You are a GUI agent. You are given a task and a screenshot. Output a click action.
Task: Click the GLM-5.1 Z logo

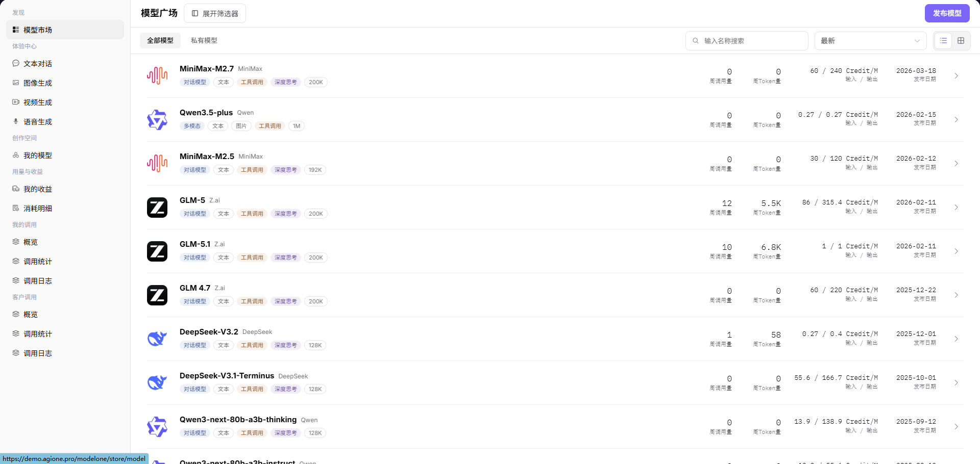(157, 251)
